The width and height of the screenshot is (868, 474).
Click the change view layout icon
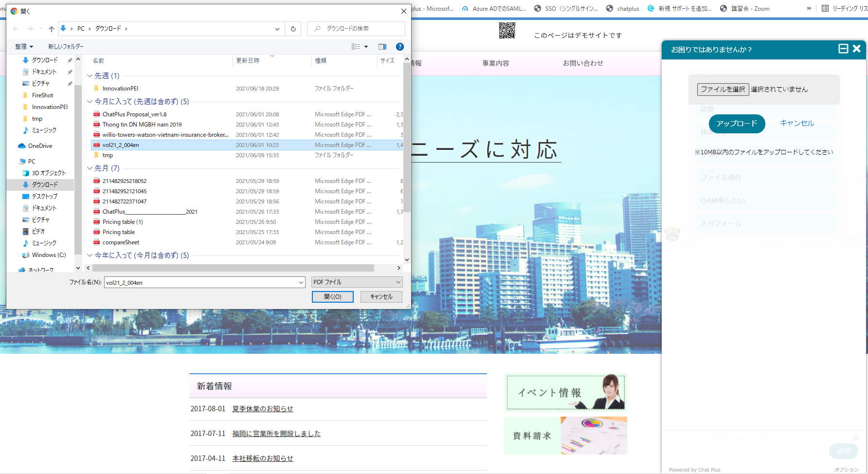click(x=356, y=47)
